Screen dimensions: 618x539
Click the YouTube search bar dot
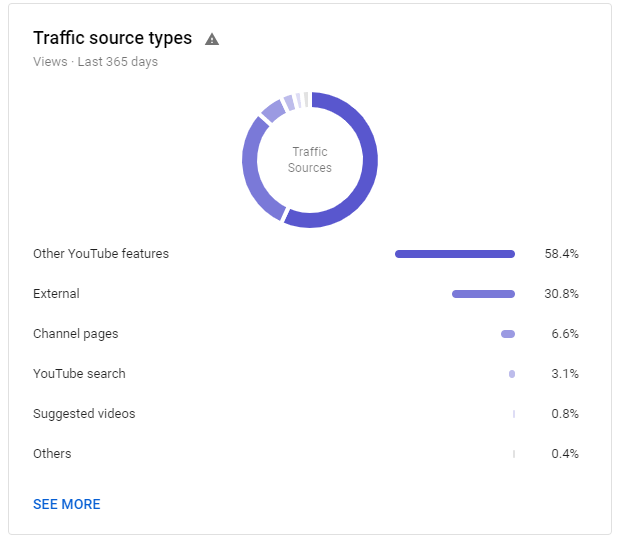[512, 374]
